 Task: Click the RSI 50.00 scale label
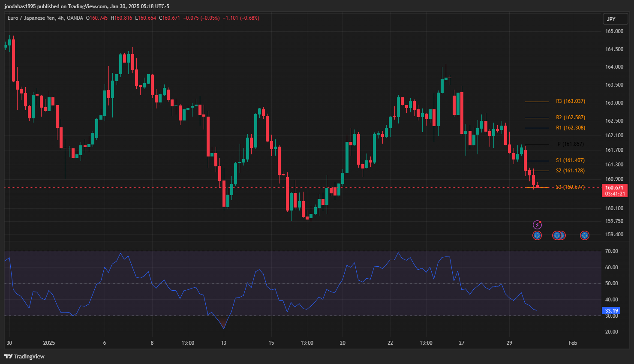[611, 283]
